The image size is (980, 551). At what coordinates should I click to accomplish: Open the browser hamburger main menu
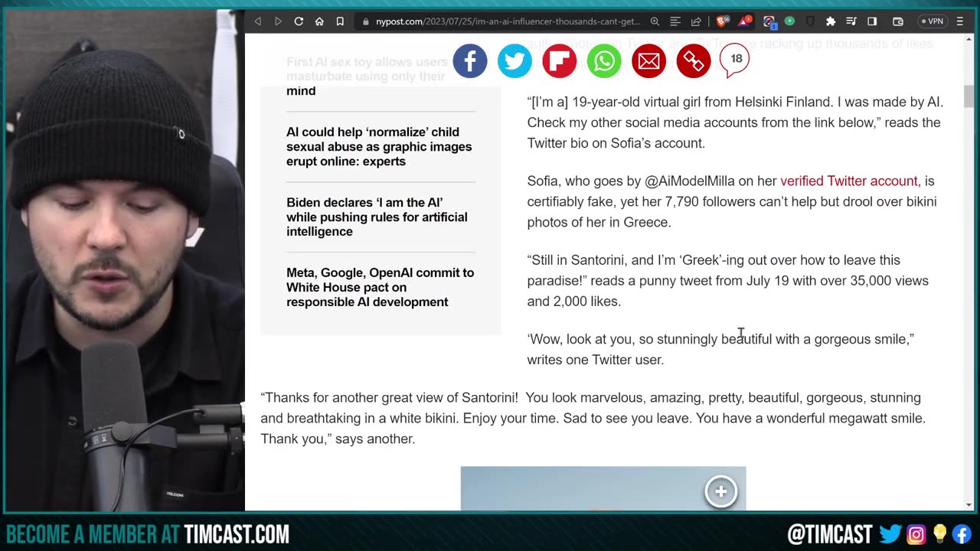click(x=960, y=21)
